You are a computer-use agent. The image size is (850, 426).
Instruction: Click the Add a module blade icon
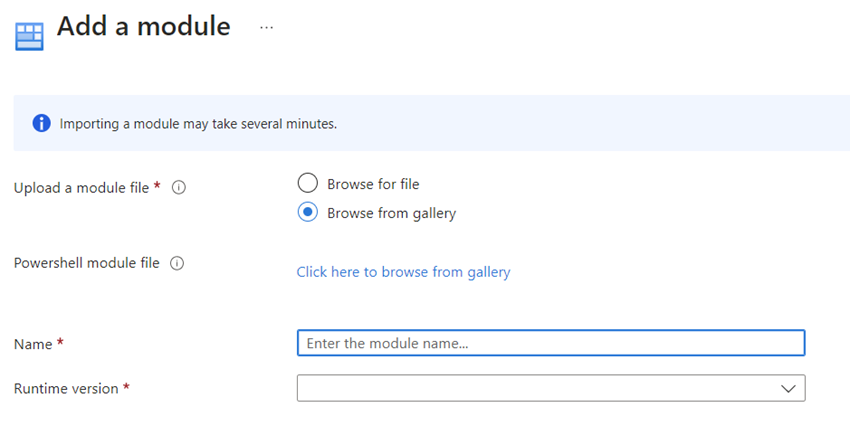29,36
